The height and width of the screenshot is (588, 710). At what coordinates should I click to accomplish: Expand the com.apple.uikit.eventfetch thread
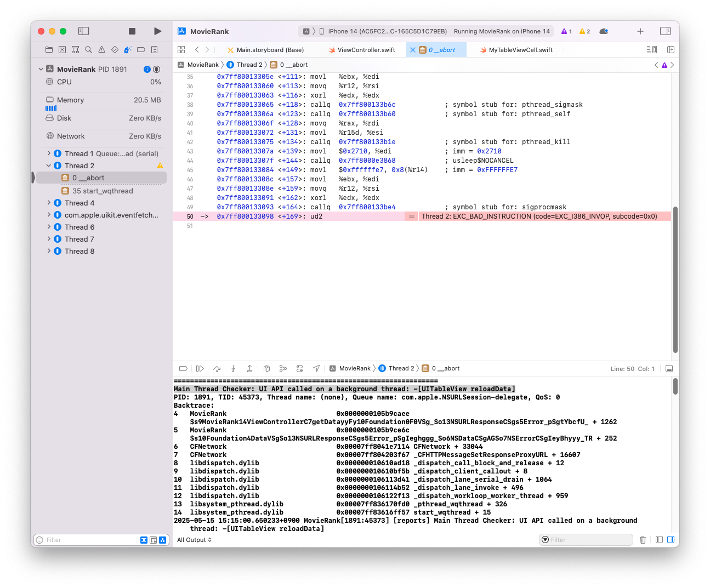tap(49, 215)
